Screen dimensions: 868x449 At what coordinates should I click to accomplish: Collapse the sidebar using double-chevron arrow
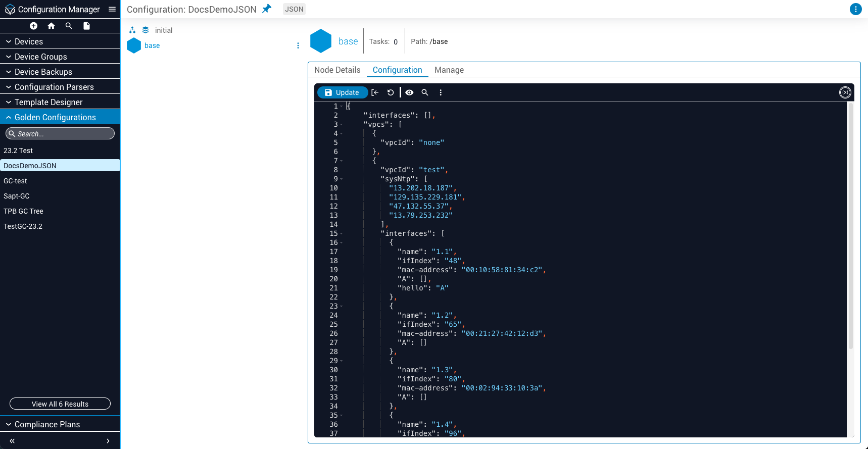(x=12, y=441)
